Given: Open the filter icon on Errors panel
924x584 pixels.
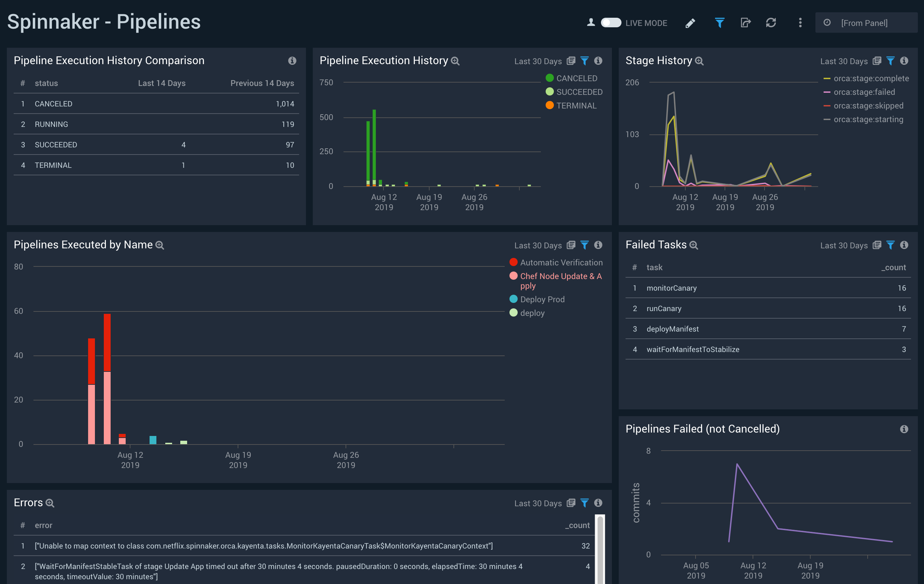Looking at the screenshot, I should pos(584,503).
